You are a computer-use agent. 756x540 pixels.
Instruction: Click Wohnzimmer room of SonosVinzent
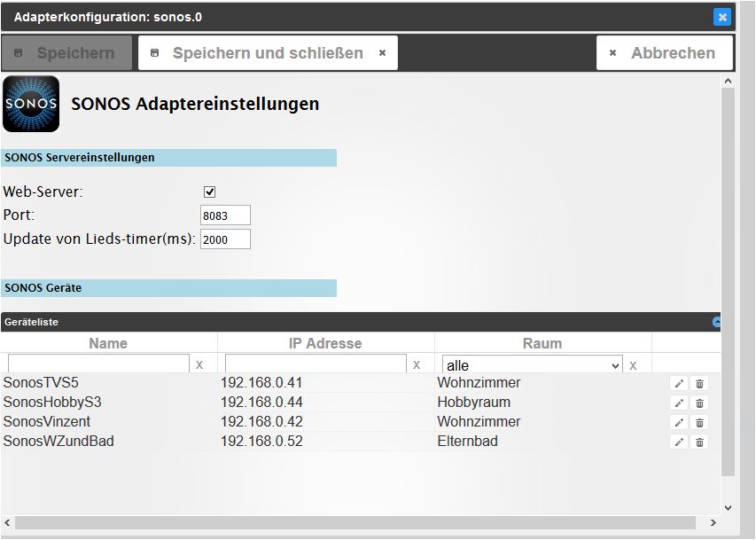coord(479,422)
